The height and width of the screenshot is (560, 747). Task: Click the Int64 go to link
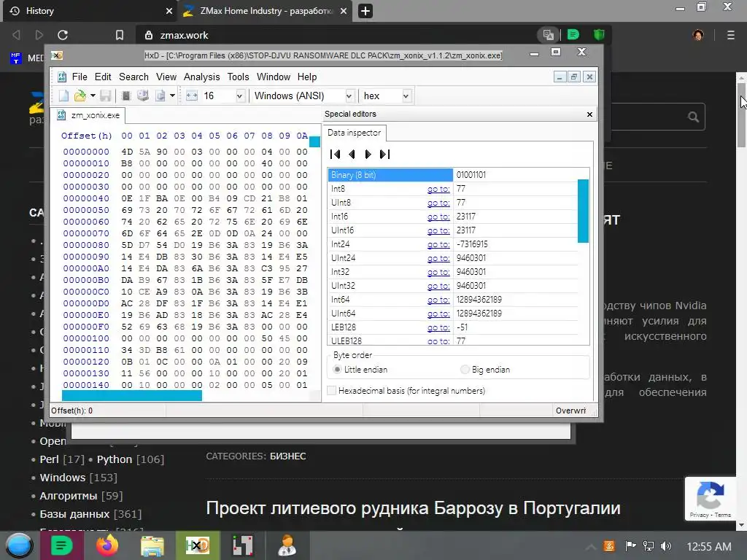(438, 300)
